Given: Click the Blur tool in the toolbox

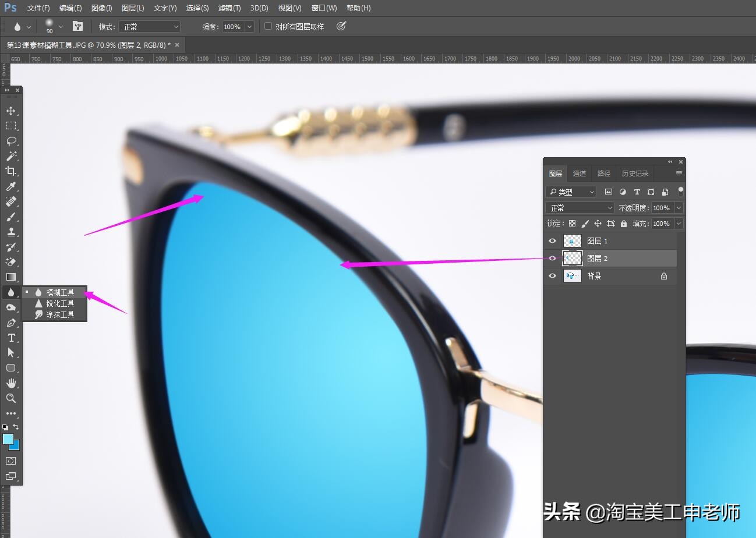Looking at the screenshot, I should coord(11,292).
